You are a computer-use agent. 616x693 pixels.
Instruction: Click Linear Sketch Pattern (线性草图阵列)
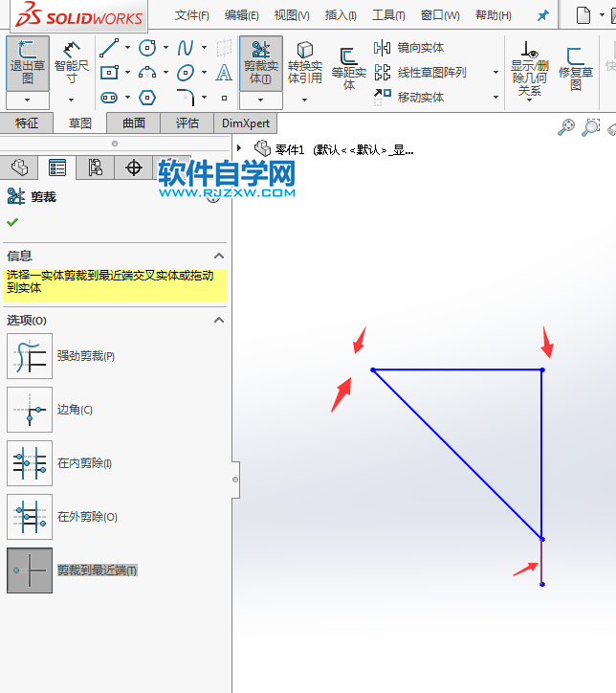[x=420, y=72]
